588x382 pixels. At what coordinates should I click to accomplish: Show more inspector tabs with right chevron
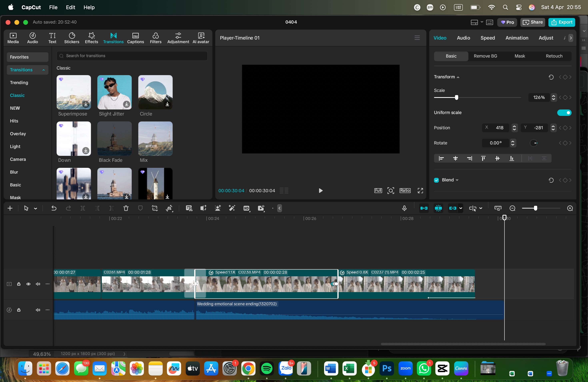coord(570,38)
